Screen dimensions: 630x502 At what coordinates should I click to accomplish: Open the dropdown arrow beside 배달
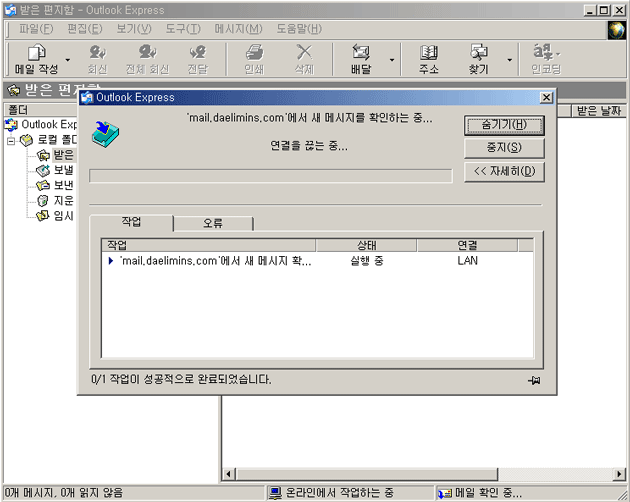click(392, 60)
